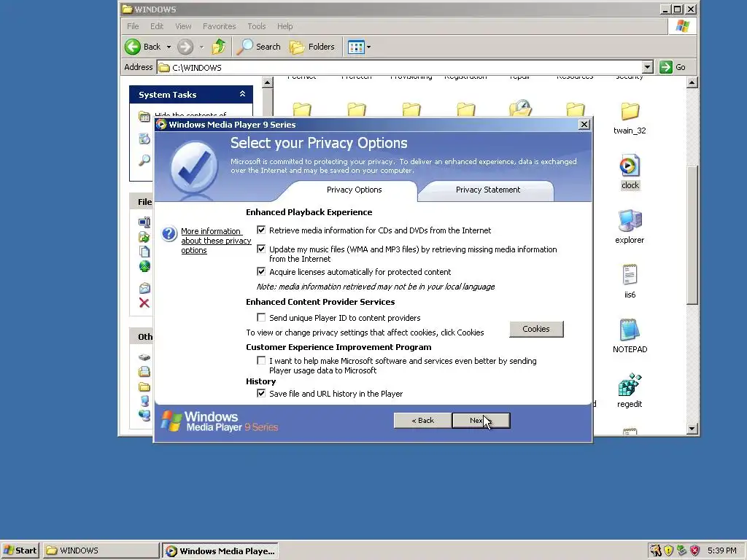This screenshot has height=560, width=747.
Task: Click the Back arrow icon in Explorer toolbar
Action: [x=133, y=47]
